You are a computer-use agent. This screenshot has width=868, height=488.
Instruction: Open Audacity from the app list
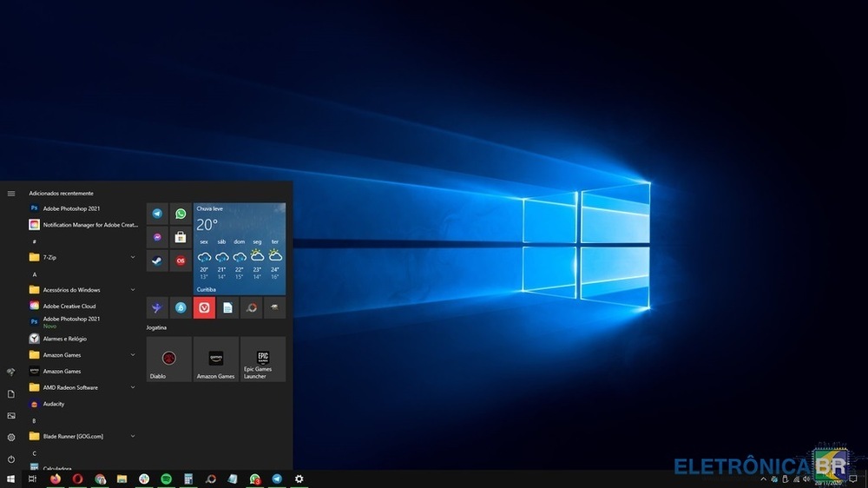pyautogui.click(x=54, y=404)
